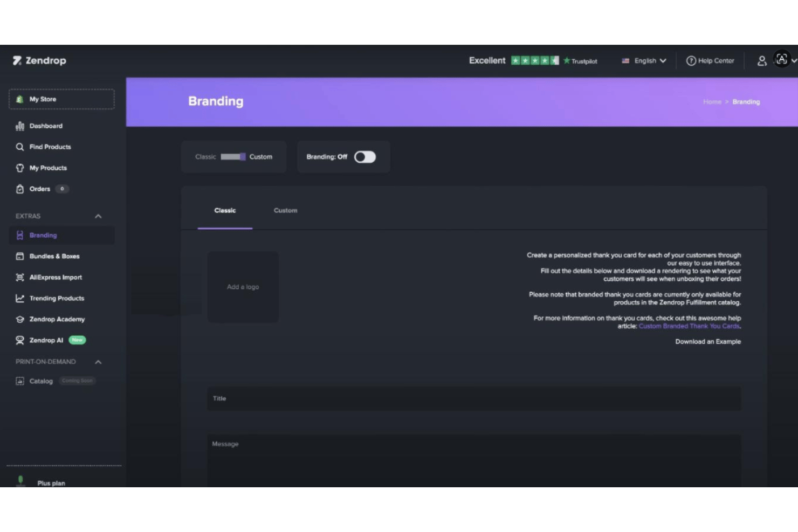The image size is (798, 532).
Task: Click the Plus plan icon
Action: point(20,481)
